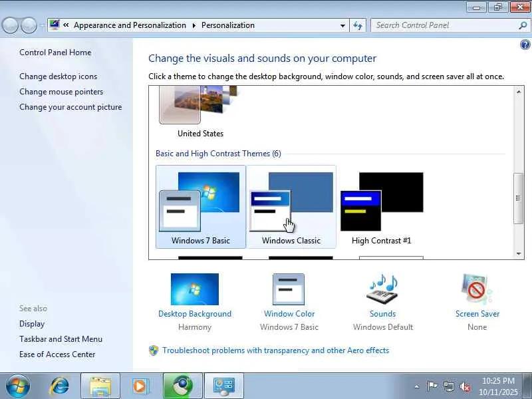Click the Screen Saver link

coord(477,314)
